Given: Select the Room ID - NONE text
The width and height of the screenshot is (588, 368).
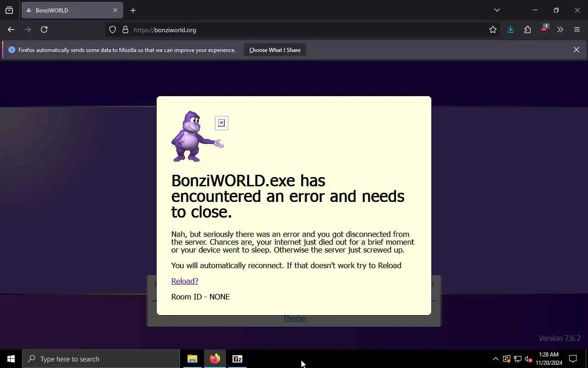Looking at the screenshot, I should click(x=200, y=297).
